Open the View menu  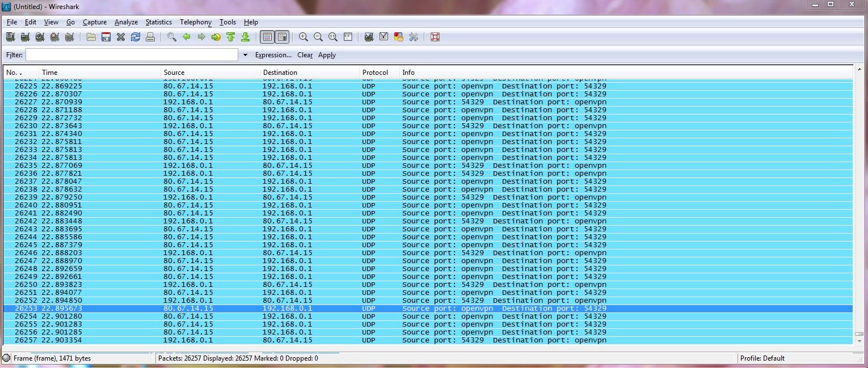[x=51, y=22]
